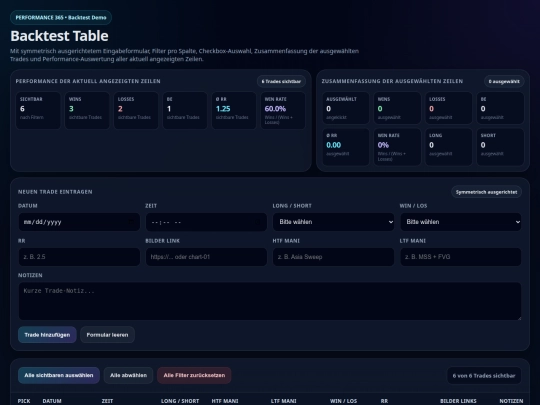The height and width of the screenshot is (405, 540).
Task: Click the 'NEUEN TRADE EINTRAGEN' section title
Action: 55,192
